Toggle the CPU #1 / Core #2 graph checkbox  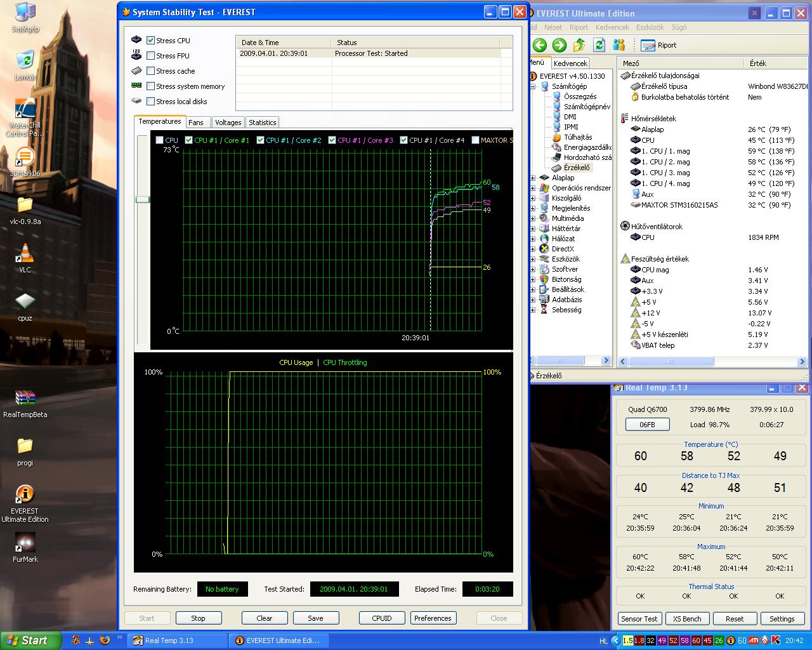point(260,140)
